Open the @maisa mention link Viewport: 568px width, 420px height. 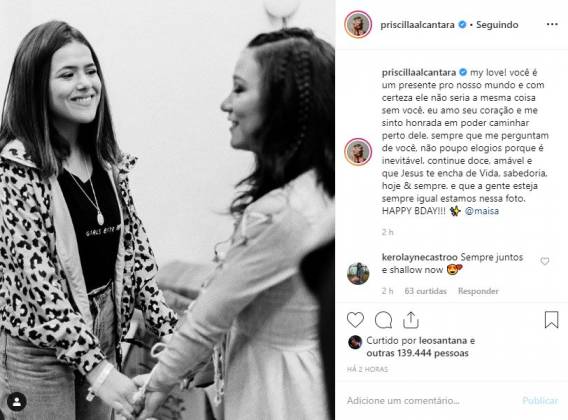point(481,211)
